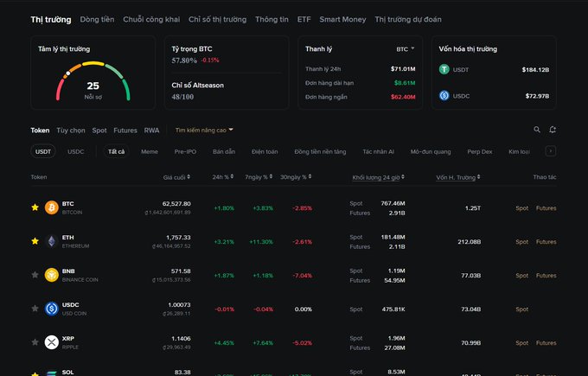Select the Spot sub-tab
This screenshot has width=588, height=376.
pyautogui.click(x=99, y=130)
